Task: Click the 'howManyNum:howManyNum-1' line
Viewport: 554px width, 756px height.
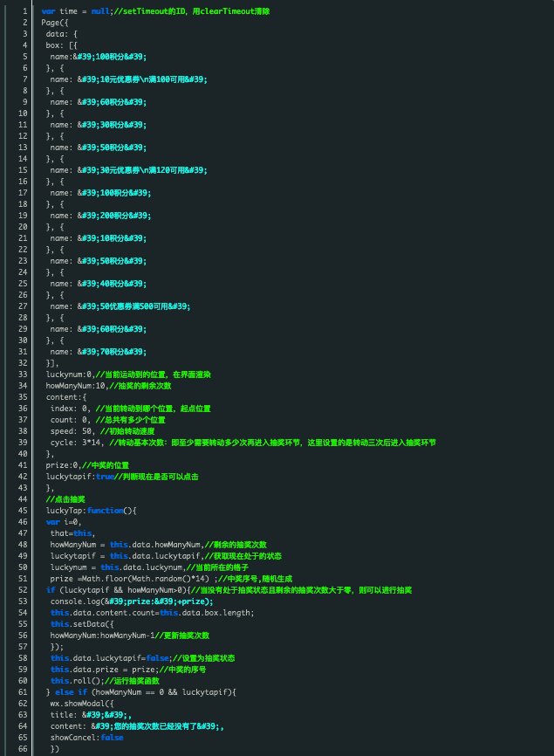Action: [x=130, y=635]
